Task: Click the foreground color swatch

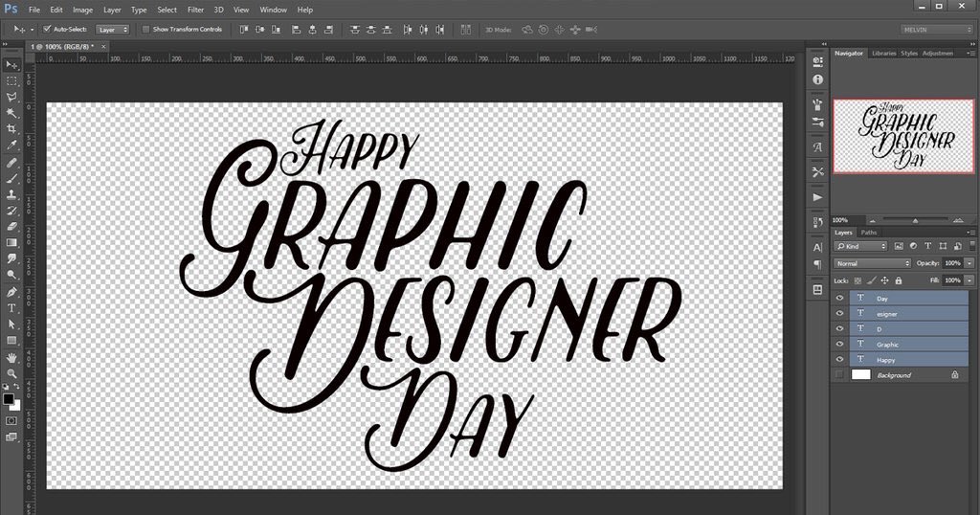Action: tap(8, 399)
